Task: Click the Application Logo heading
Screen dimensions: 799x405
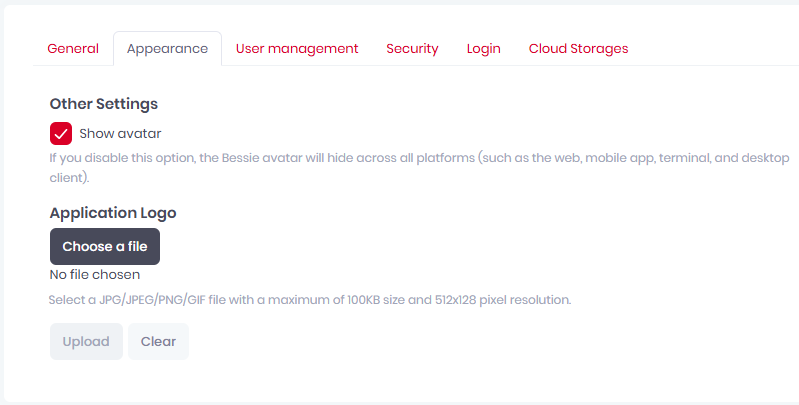Action: pyautogui.click(x=113, y=213)
